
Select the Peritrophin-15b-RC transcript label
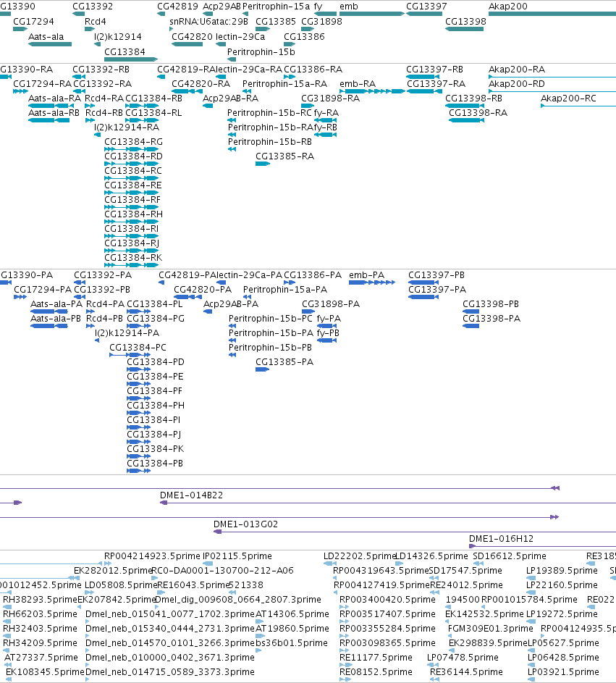tap(269, 113)
